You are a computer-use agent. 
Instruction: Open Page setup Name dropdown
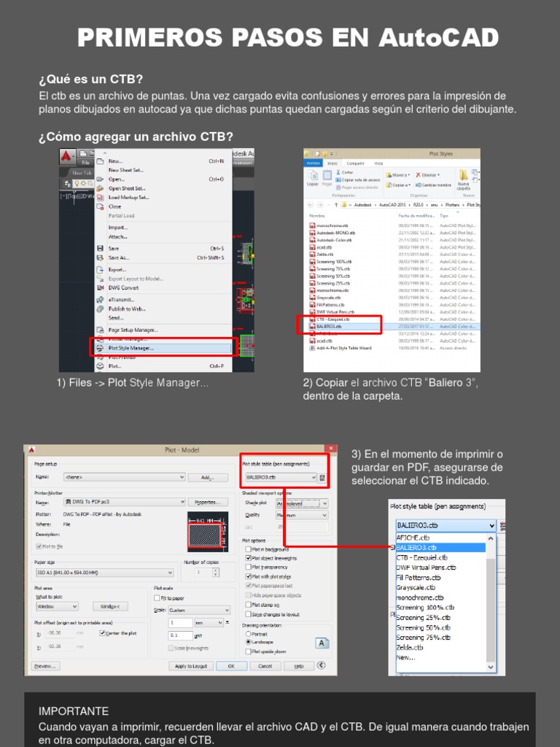click(124, 477)
